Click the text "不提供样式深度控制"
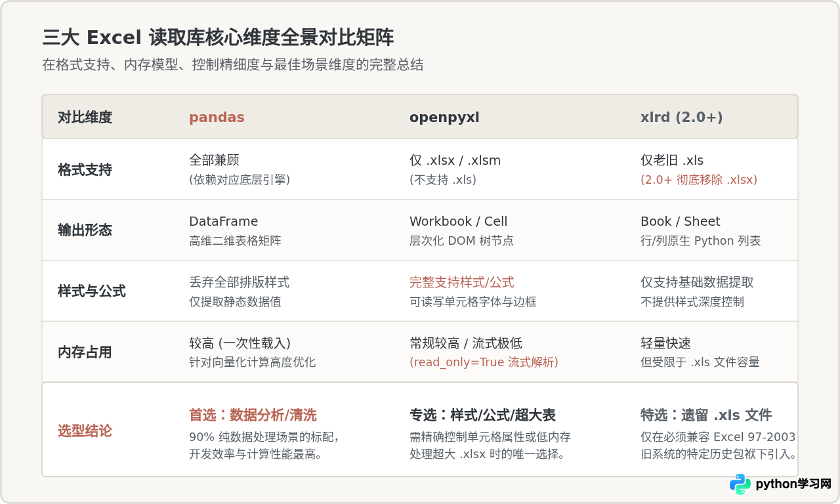The image size is (840, 504). 692,302
